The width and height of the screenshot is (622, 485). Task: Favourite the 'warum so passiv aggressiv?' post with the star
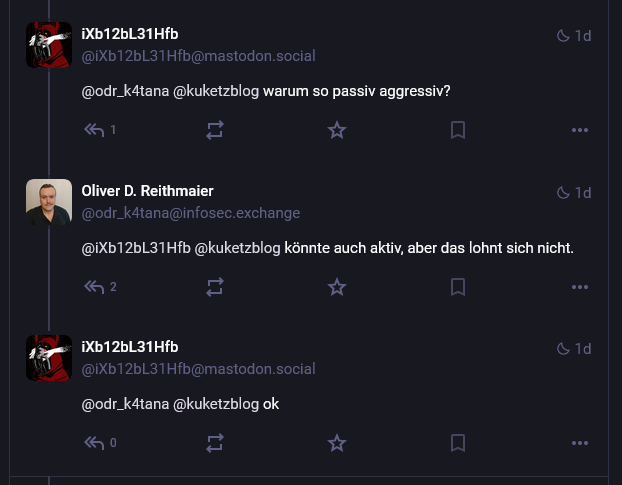coord(337,130)
